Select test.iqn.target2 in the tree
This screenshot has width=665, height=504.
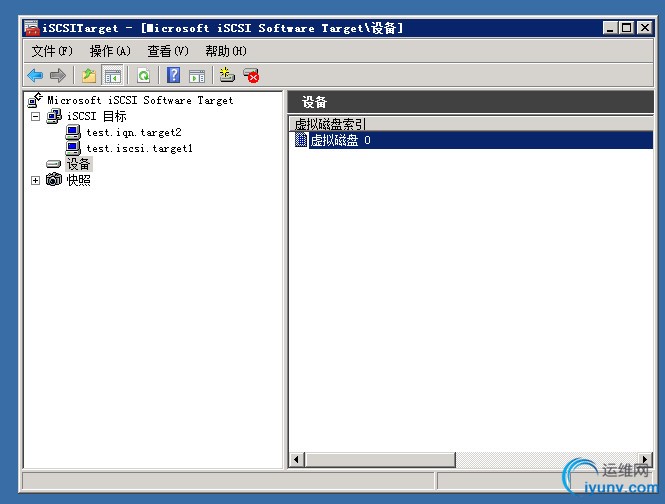point(134,132)
